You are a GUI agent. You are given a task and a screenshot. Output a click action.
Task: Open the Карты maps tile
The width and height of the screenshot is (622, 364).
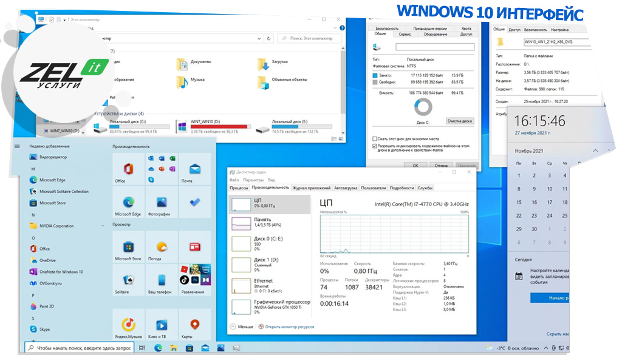pos(195,325)
